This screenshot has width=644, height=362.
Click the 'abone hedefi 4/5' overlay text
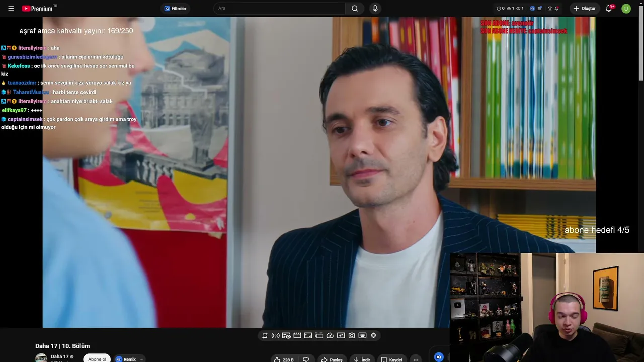pos(597,230)
